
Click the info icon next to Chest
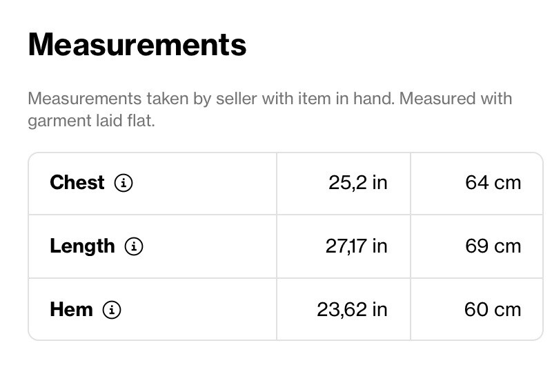[x=124, y=183]
